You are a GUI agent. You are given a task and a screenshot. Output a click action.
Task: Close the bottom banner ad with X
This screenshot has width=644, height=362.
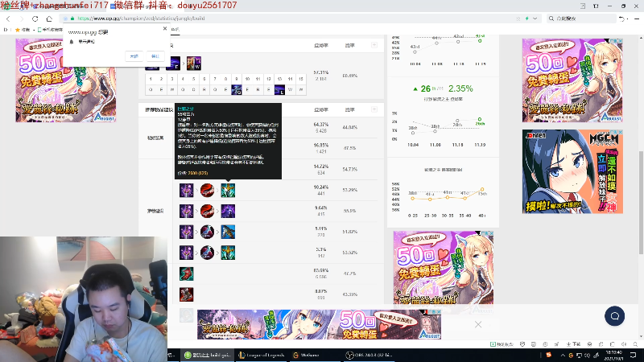click(x=478, y=325)
